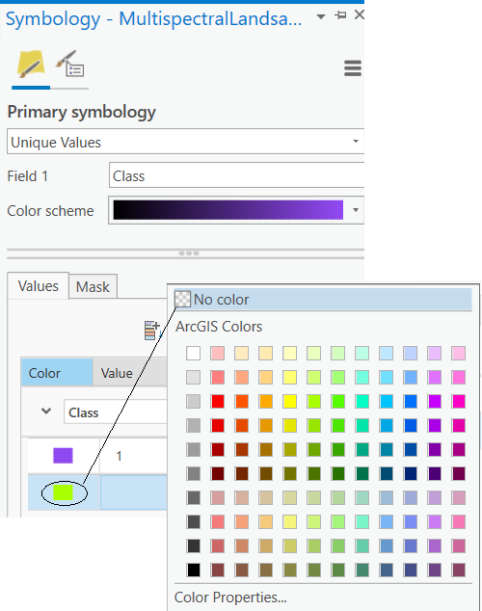Screen dimensions: 482x611
Task: Click the circled lime green class color
Action: coord(63,492)
